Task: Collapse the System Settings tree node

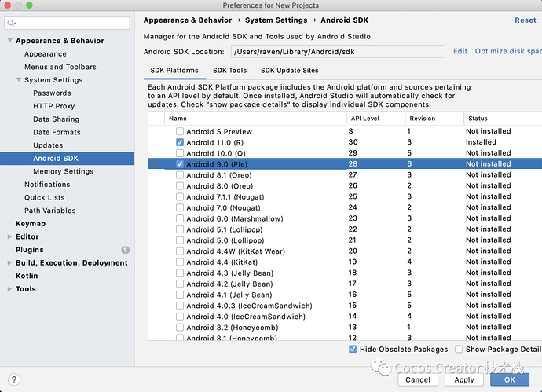Action: click(x=18, y=80)
